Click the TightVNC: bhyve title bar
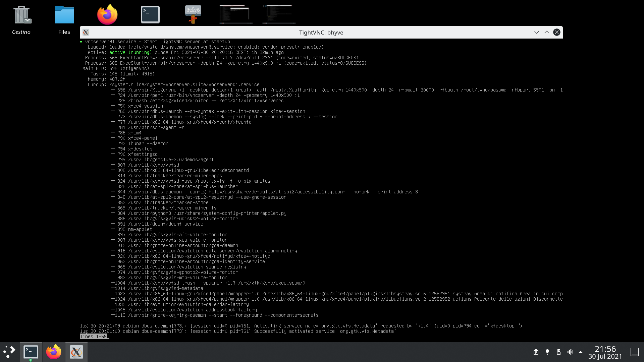The image size is (644, 362). pos(321,32)
